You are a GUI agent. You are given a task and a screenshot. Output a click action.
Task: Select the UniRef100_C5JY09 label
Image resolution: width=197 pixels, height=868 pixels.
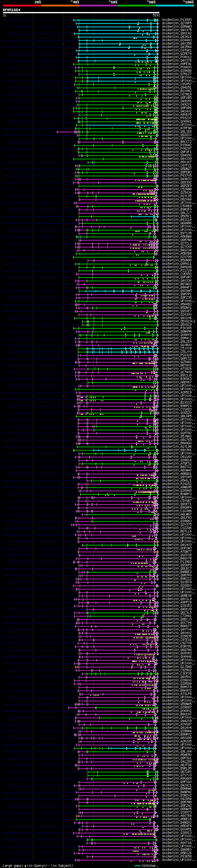click(x=176, y=349)
